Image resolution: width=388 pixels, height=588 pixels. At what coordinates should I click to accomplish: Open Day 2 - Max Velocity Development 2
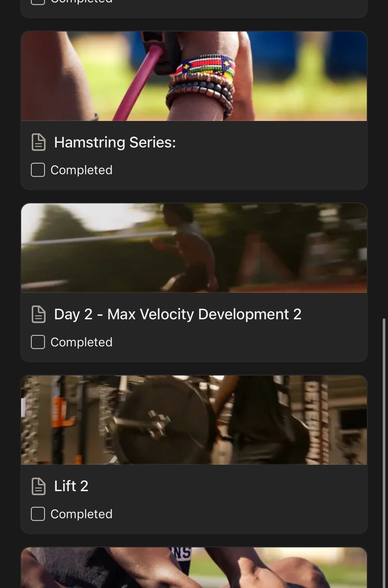178,314
